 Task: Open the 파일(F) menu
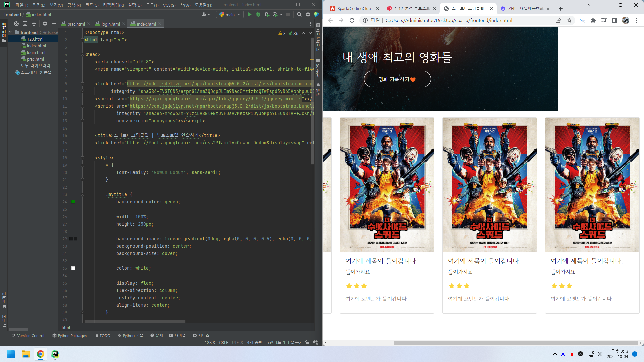pyautogui.click(x=21, y=5)
